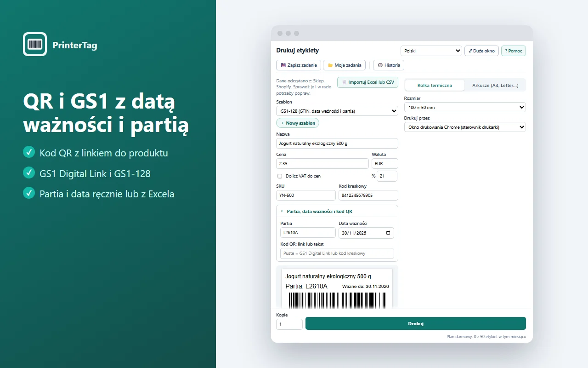The width and height of the screenshot is (588, 368).
Task: Click the folder icon on Moje zadania
Action: point(330,65)
